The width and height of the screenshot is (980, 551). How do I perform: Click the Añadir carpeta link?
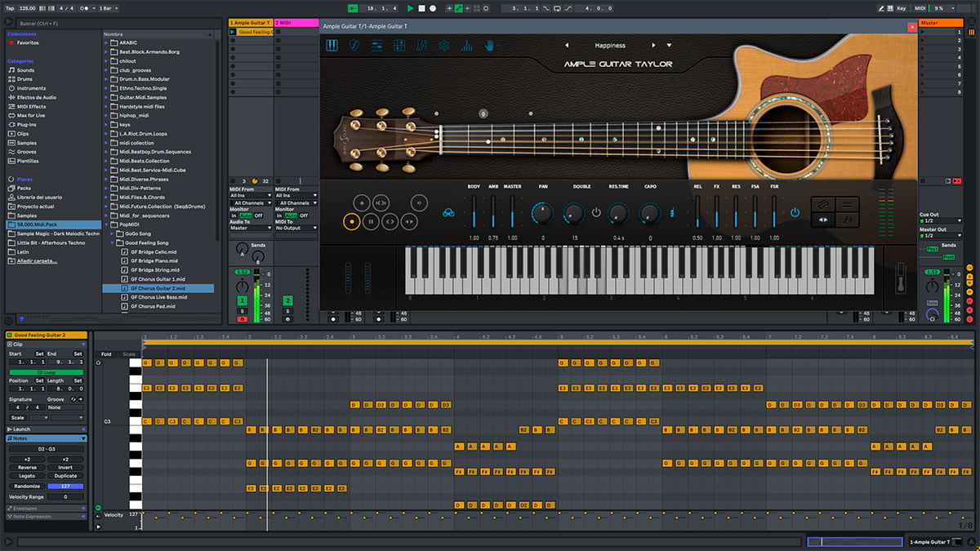37,260
